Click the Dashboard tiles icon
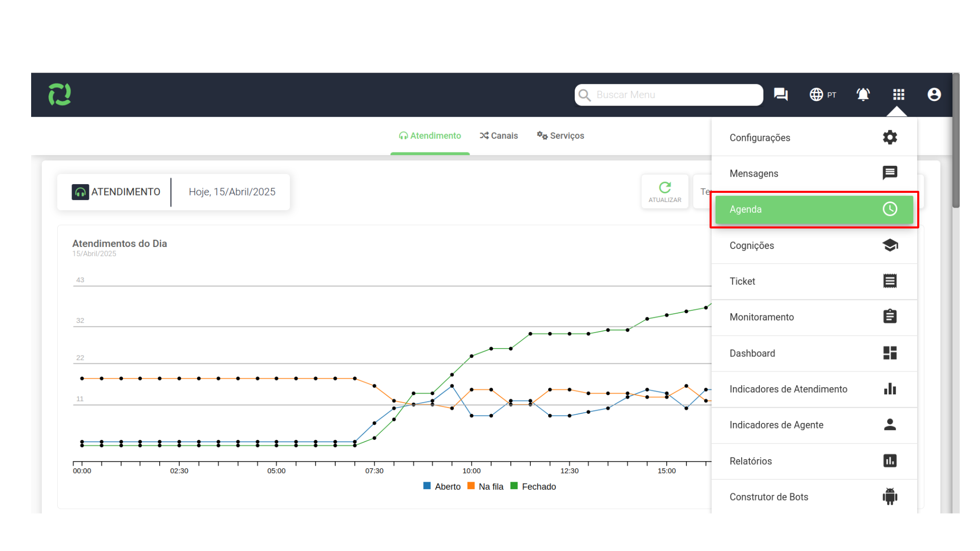This screenshot has width=980, height=551. click(890, 353)
